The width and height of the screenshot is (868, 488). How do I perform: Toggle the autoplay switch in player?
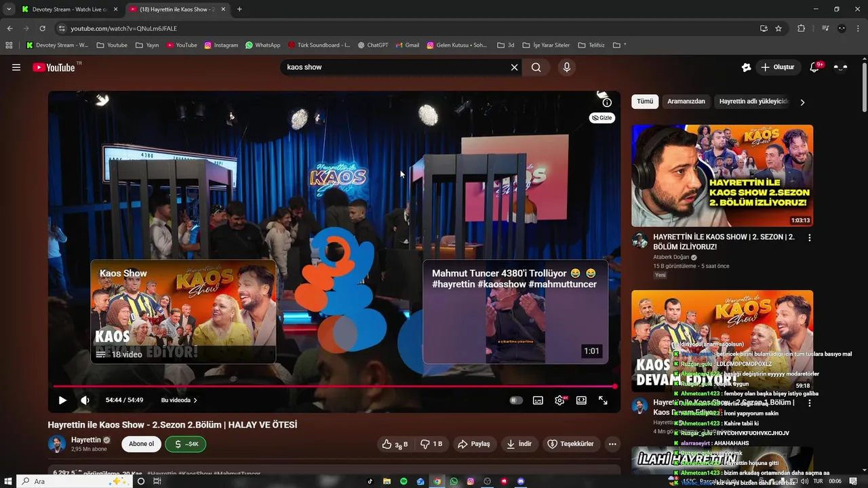click(x=516, y=400)
